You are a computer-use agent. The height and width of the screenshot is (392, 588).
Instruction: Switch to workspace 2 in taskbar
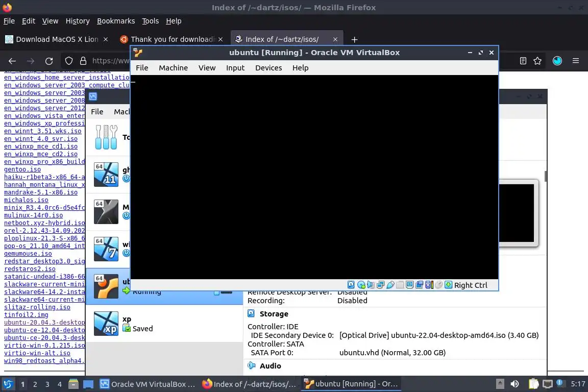pyautogui.click(x=35, y=384)
